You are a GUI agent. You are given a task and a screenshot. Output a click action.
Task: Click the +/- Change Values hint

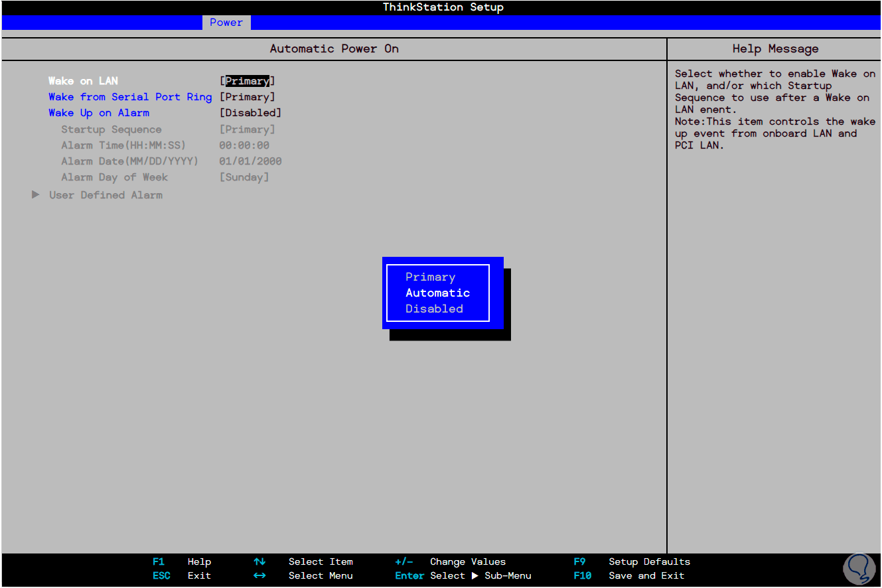click(x=450, y=562)
